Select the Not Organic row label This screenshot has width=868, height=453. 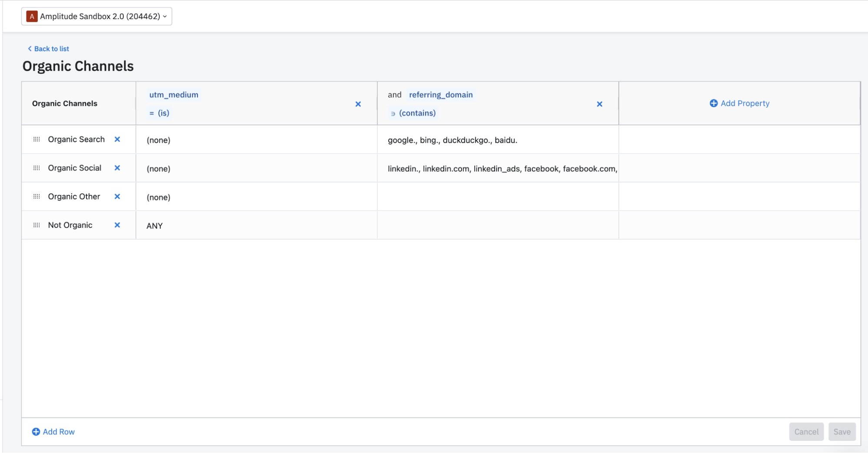click(x=70, y=225)
